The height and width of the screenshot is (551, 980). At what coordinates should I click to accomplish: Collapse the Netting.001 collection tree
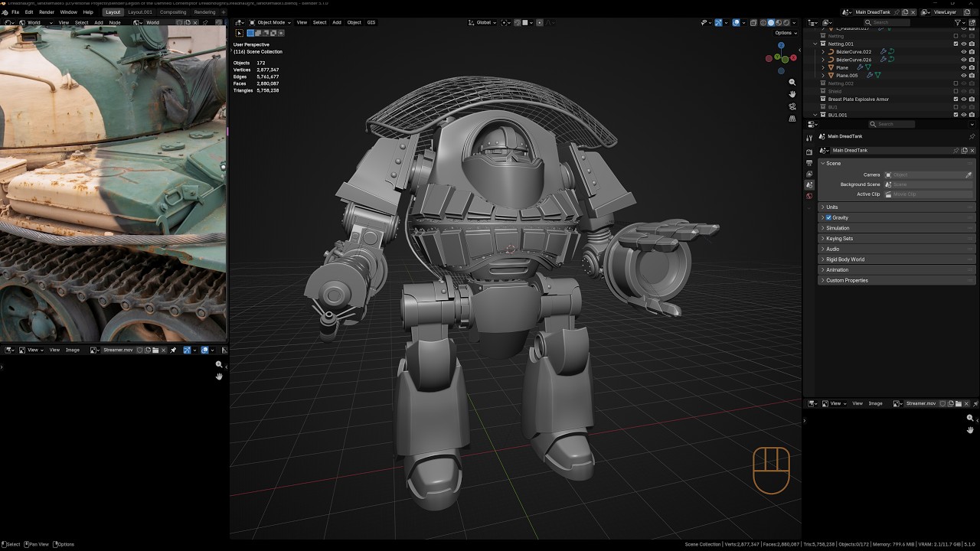click(x=815, y=44)
